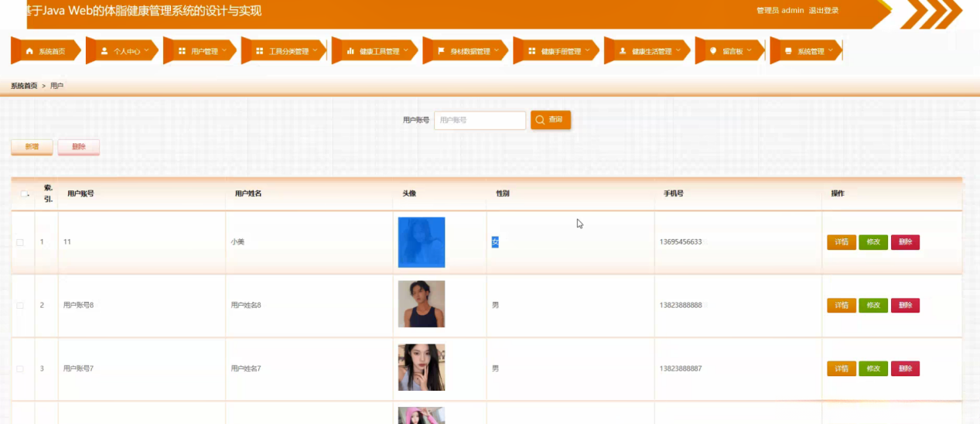Open the 健康工具管理 menu label

tap(379, 52)
